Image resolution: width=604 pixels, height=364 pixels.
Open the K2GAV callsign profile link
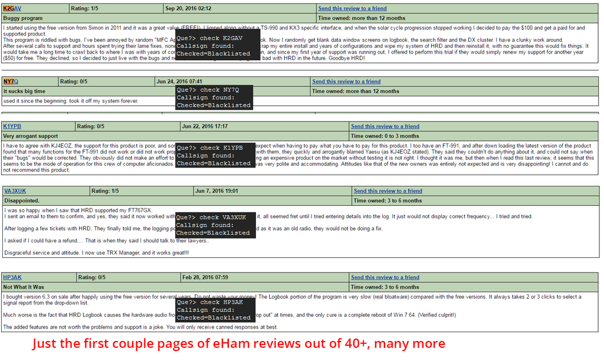tap(12, 8)
